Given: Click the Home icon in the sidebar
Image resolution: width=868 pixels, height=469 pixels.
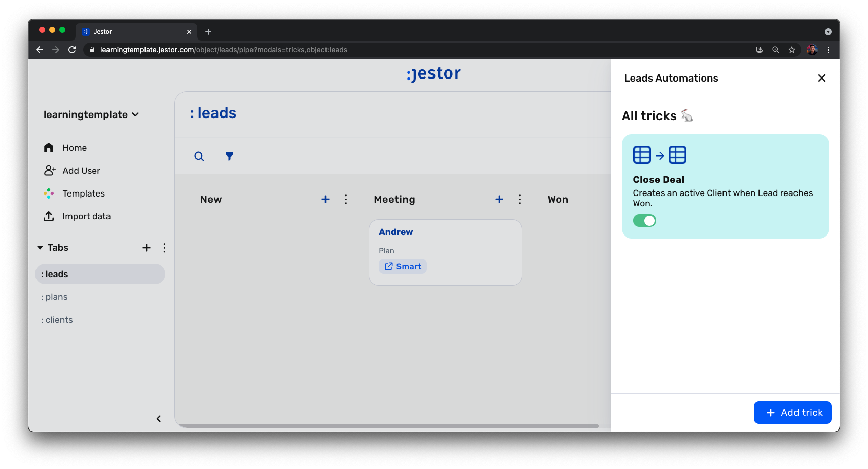Looking at the screenshot, I should pyautogui.click(x=49, y=148).
